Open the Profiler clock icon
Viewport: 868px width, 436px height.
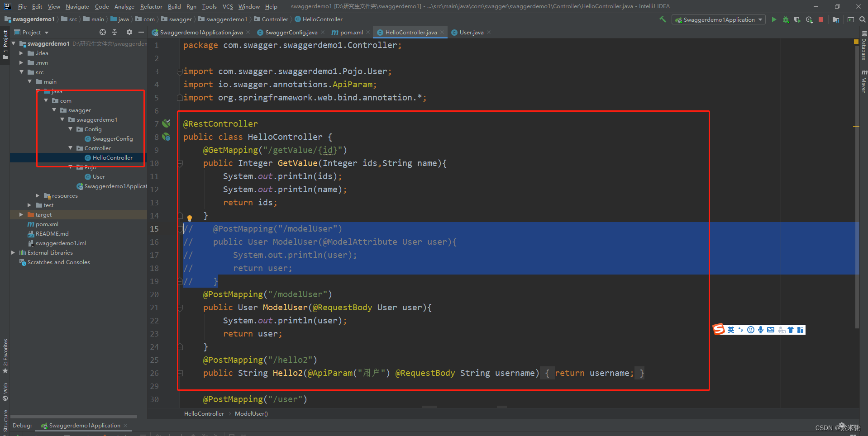pos(809,19)
